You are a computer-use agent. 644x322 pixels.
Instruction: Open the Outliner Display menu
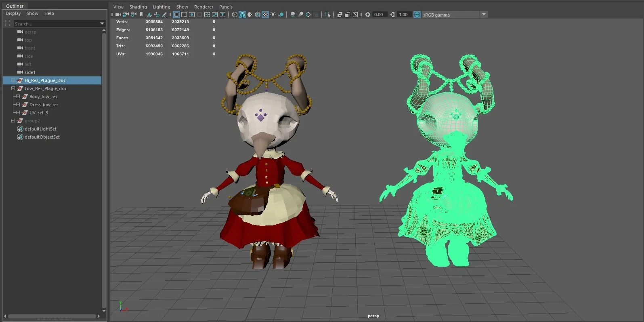[13, 13]
